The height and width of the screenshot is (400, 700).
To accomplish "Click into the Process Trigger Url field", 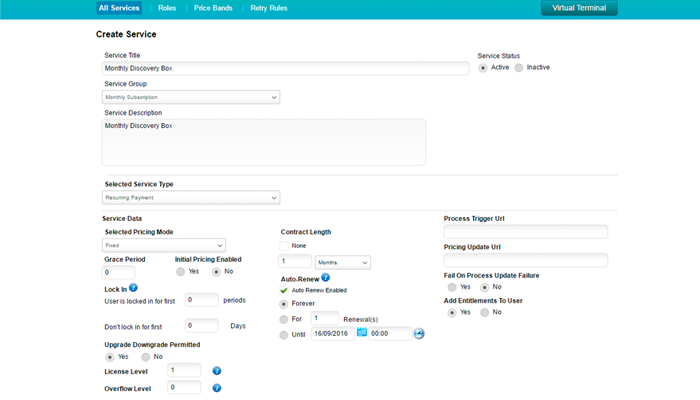I will [526, 232].
